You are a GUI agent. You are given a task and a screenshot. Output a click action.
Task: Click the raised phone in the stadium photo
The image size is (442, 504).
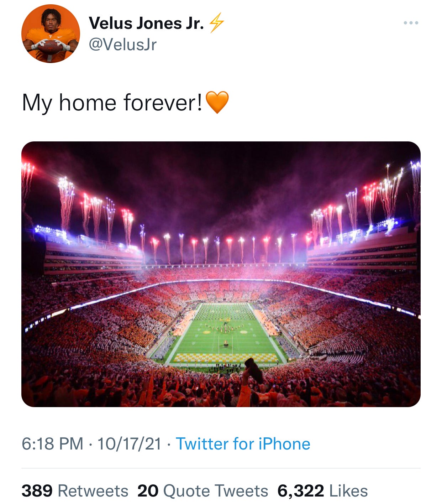point(254,370)
